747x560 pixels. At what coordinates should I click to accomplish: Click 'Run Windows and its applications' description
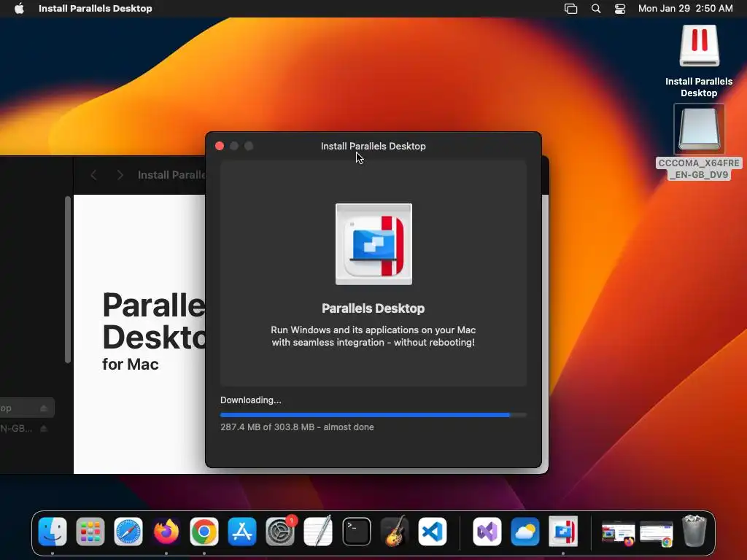[373, 336]
